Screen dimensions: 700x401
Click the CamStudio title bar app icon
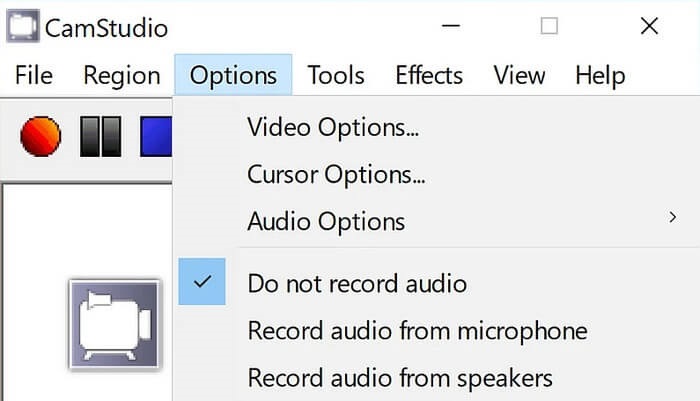23,26
